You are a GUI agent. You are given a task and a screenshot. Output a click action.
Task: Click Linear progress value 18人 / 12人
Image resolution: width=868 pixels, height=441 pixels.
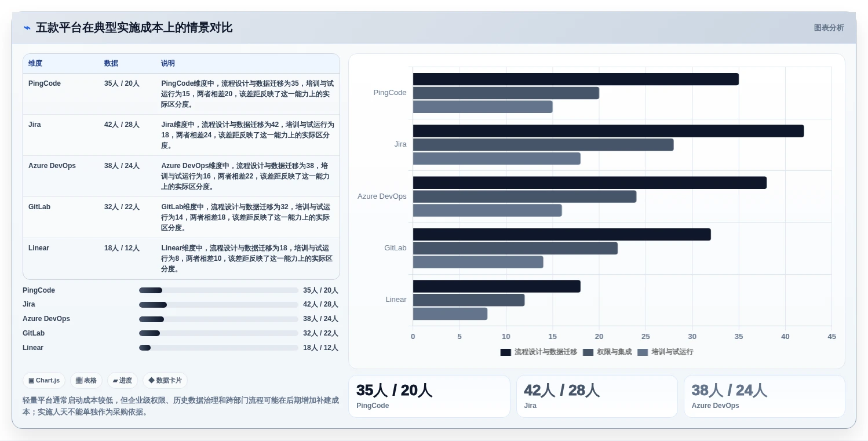point(320,348)
